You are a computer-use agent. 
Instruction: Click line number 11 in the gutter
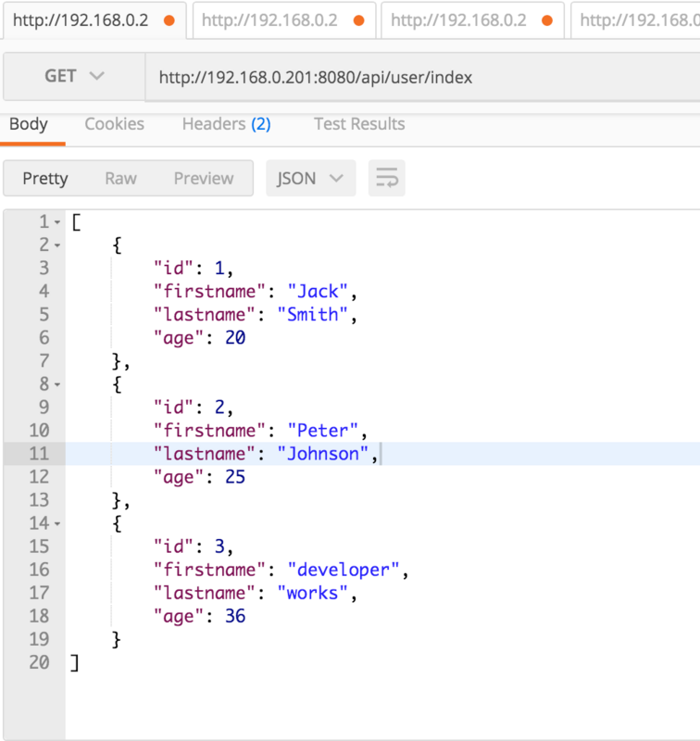39,454
